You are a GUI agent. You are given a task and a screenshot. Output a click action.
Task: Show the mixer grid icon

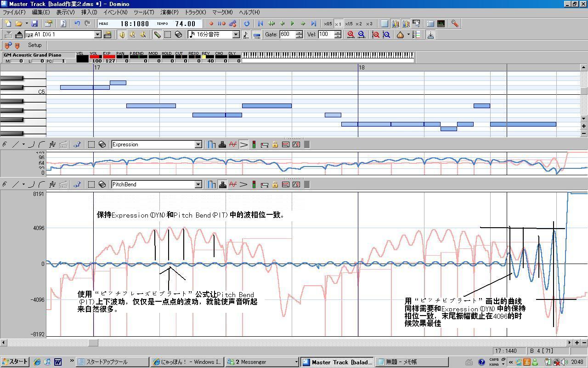pyautogui.click(x=441, y=23)
